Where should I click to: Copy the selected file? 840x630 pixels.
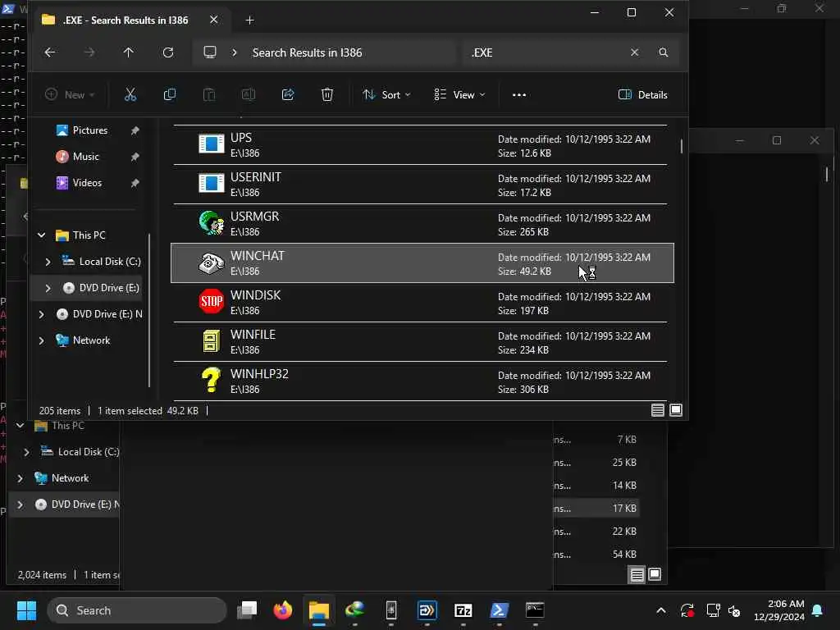click(169, 95)
